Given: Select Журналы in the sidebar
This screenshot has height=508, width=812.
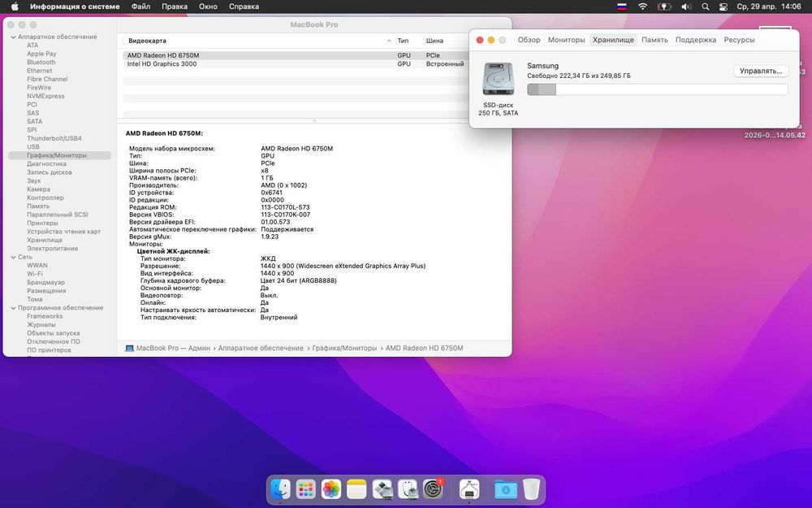Looking at the screenshot, I should 41,324.
